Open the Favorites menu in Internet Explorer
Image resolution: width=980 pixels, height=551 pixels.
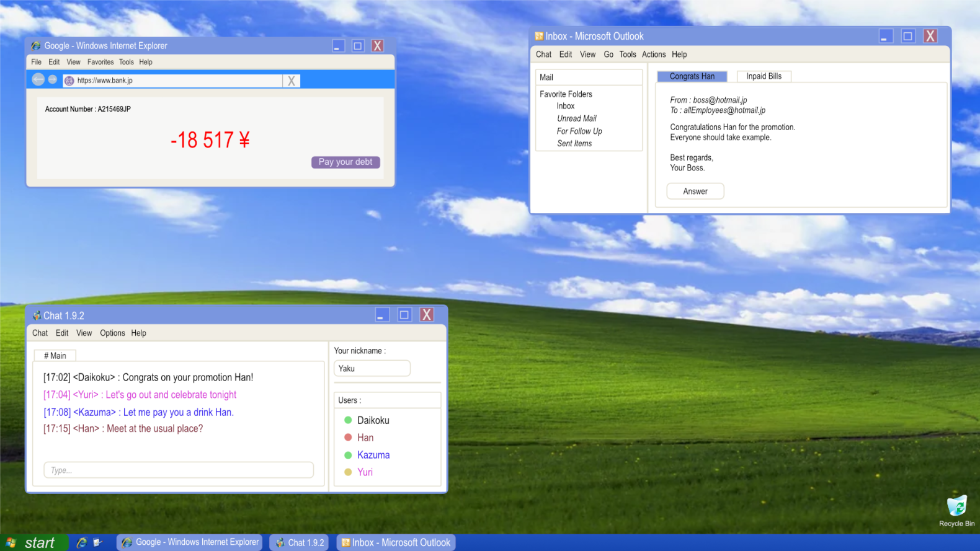coord(100,62)
